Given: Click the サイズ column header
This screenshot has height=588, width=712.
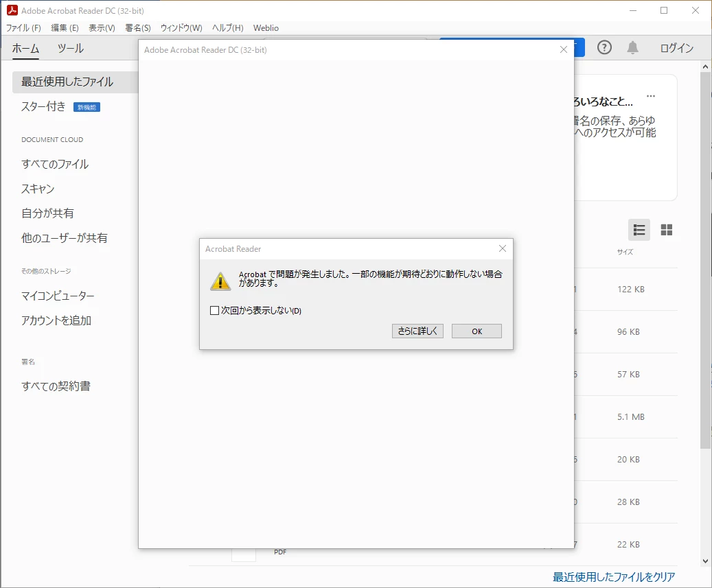Looking at the screenshot, I should (625, 252).
